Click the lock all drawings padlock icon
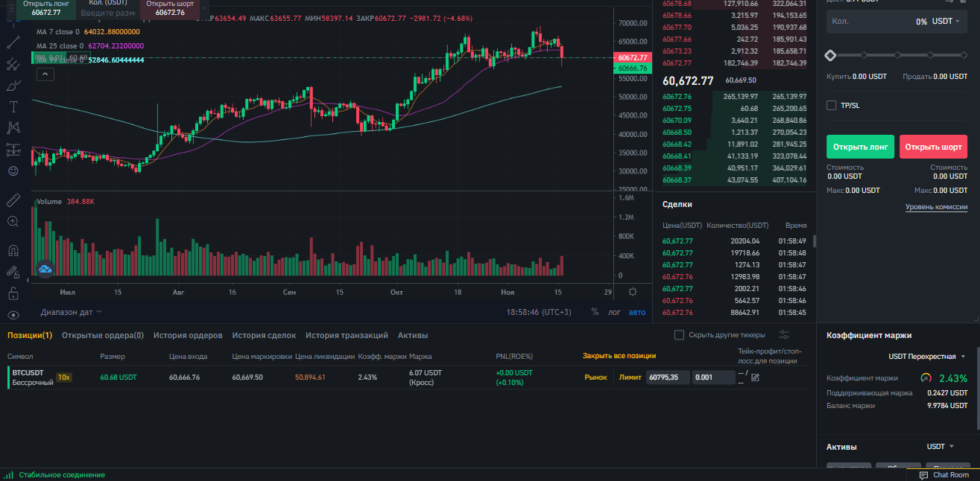 [13, 293]
